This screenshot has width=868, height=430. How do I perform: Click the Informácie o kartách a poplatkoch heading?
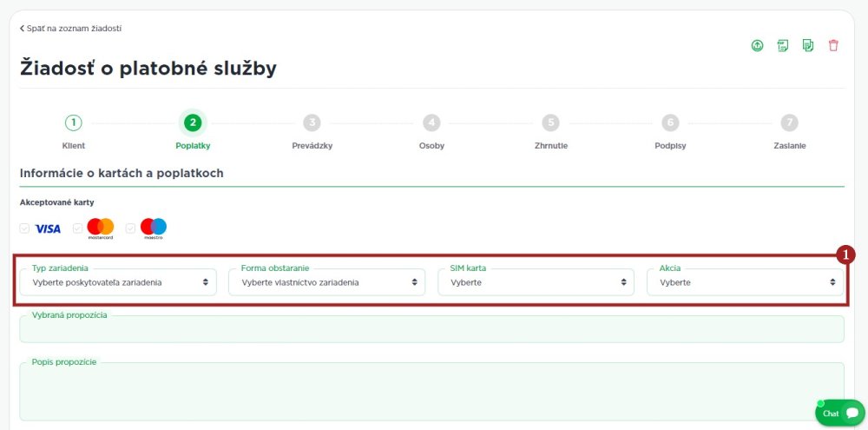point(122,173)
